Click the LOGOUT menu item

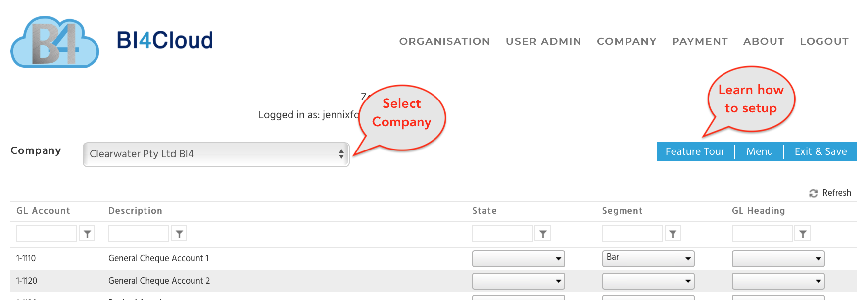pos(824,41)
